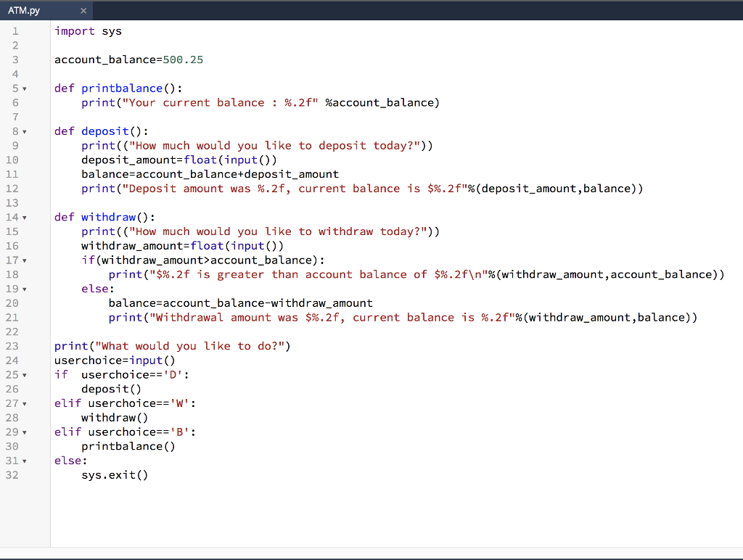Click the sys.exit() call on line 32
This screenshot has width=743, height=560.
point(115,474)
